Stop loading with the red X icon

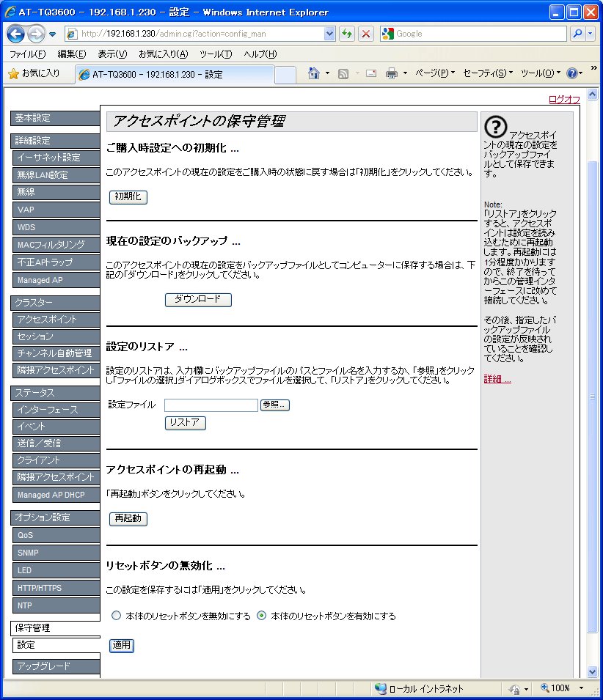[366, 34]
